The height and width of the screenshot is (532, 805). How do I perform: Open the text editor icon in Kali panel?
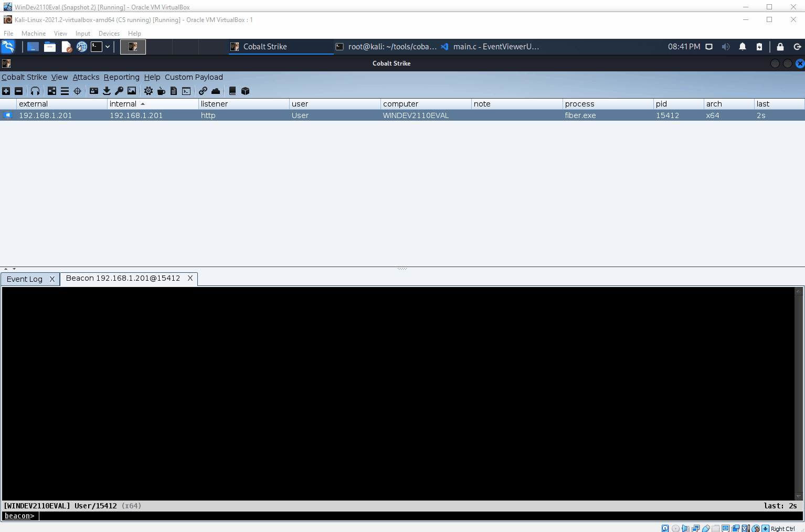point(67,47)
